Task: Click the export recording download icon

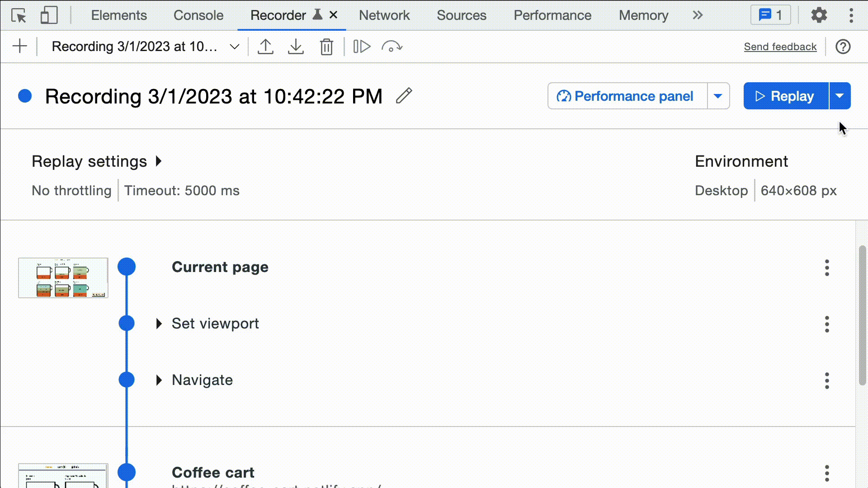Action: [296, 47]
